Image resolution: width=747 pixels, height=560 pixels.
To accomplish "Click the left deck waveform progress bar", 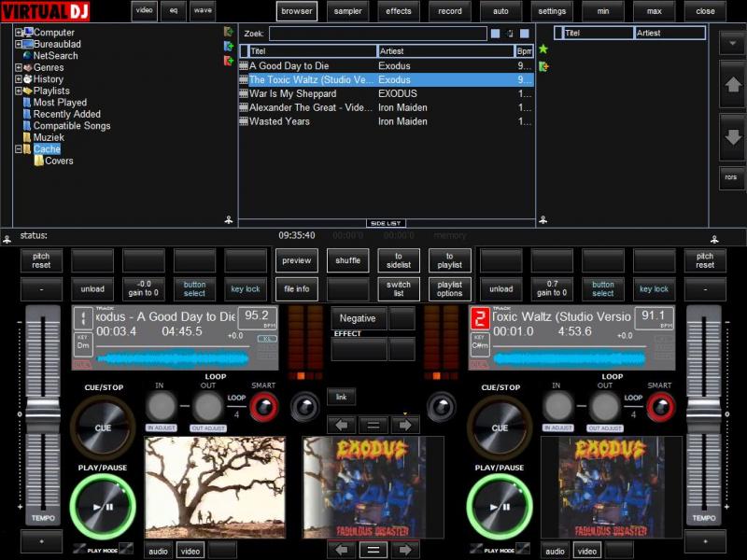I will (x=173, y=358).
